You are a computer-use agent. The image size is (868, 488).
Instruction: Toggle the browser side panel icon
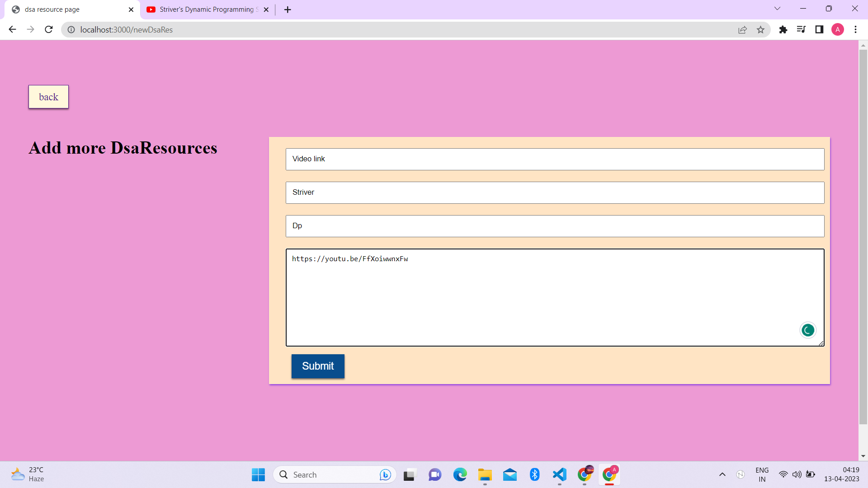click(820, 29)
